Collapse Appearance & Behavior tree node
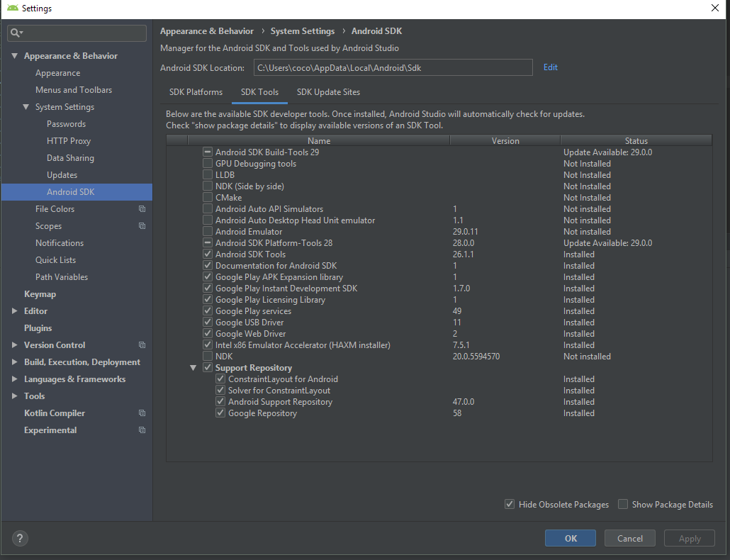This screenshot has width=730, height=560. 14,56
